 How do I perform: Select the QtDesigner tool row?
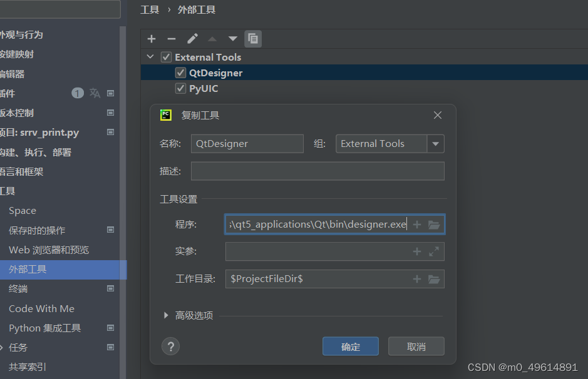(364, 73)
